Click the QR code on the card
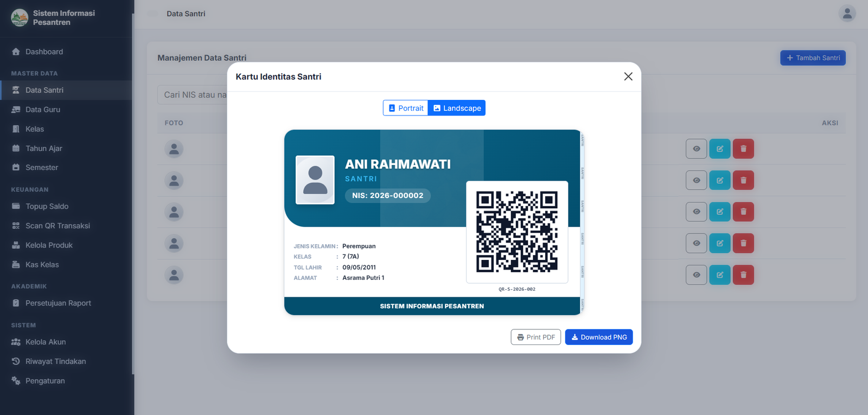Image resolution: width=868 pixels, height=415 pixels. tap(517, 232)
